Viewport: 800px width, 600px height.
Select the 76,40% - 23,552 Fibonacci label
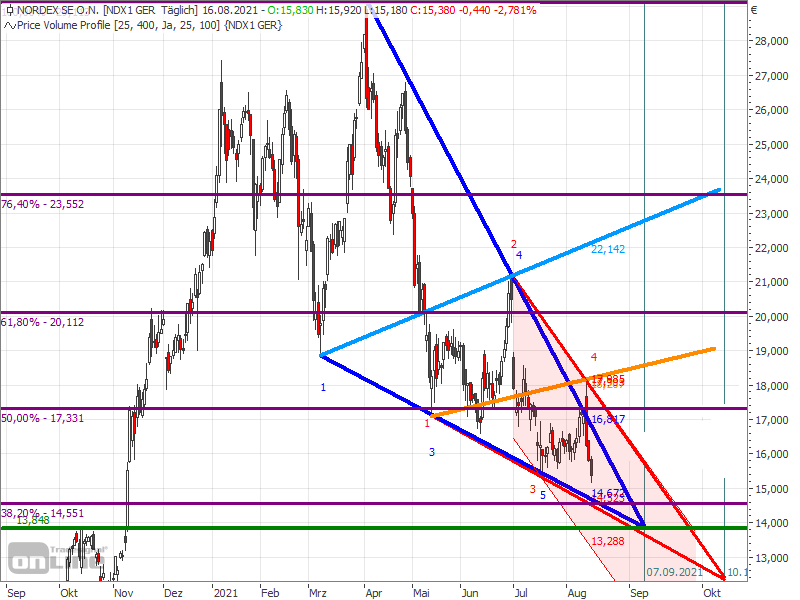pos(42,204)
